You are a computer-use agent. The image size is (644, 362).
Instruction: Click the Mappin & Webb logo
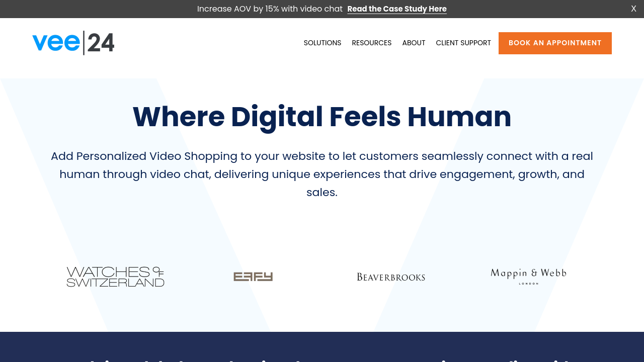(528, 277)
